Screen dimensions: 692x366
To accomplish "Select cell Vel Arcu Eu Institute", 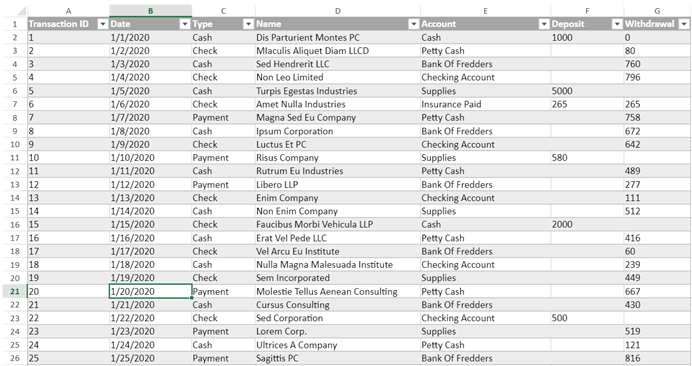I will pos(338,251).
